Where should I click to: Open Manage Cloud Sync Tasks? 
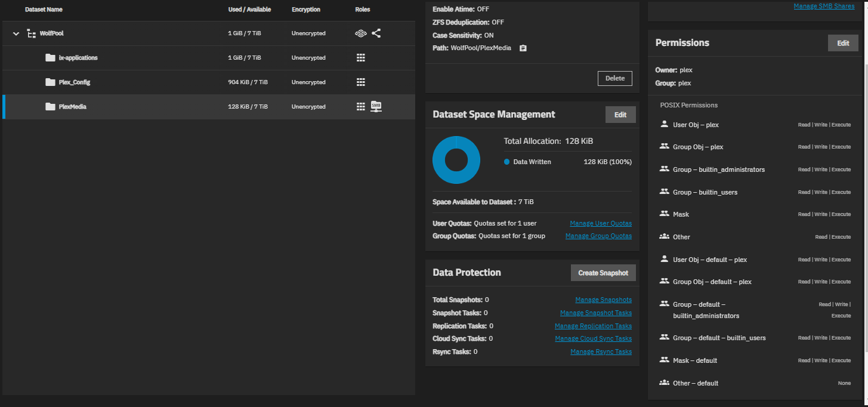pyautogui.click(x=593, y=338)
